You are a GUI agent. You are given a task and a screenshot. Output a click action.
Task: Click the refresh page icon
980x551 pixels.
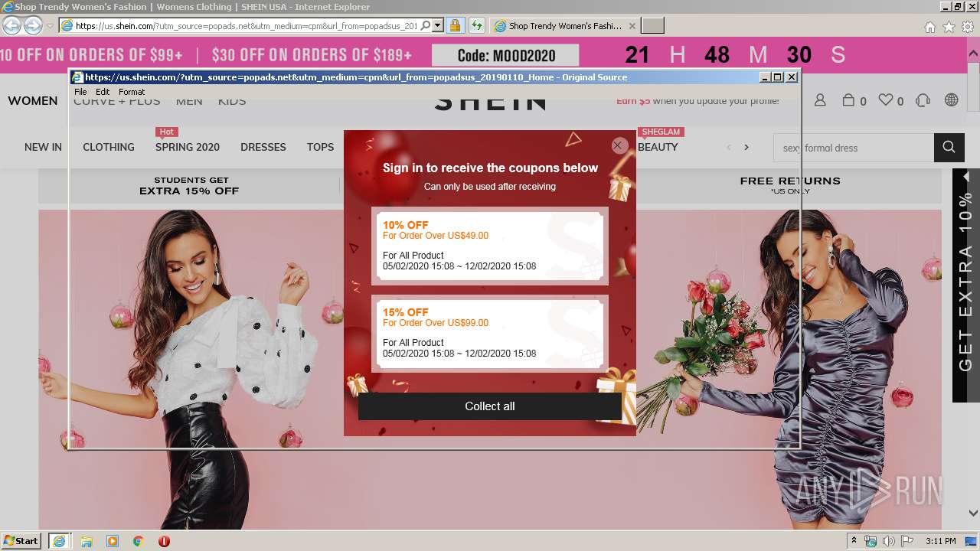pyautogui.click(x=477, y=25)
